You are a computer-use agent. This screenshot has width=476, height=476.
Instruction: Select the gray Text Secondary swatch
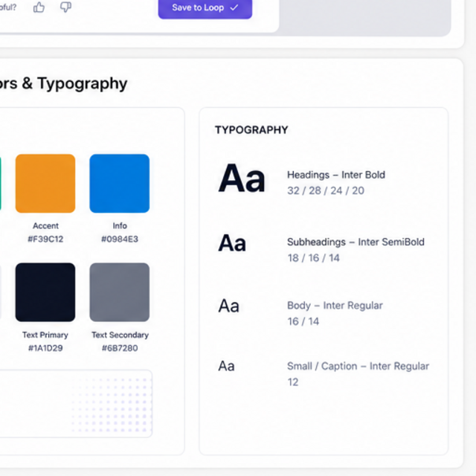point(120,292)
